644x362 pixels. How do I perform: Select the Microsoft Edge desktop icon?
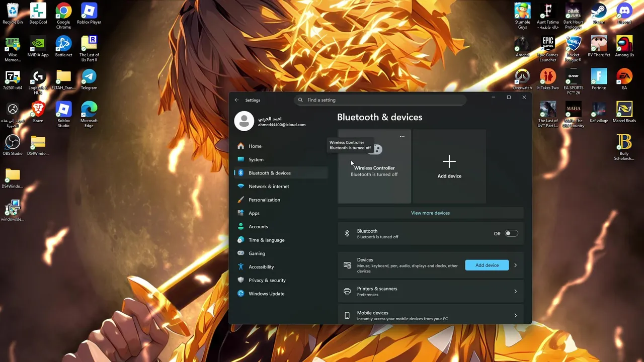coord(89,115)
